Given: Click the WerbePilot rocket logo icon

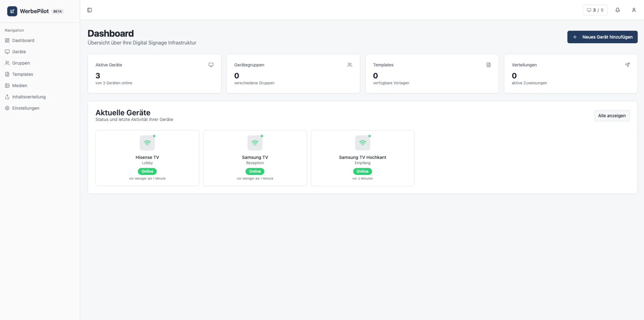Looking at the screenshot, I should pos(12,11).
